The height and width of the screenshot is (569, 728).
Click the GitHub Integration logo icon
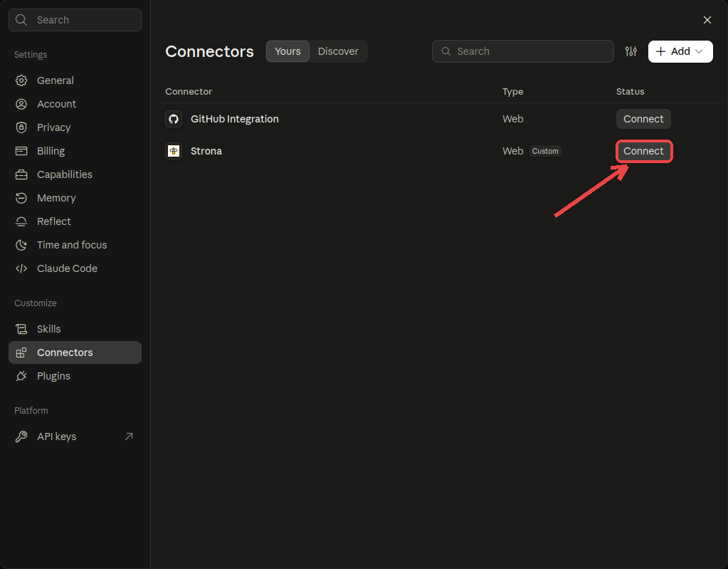click(174, 119)
